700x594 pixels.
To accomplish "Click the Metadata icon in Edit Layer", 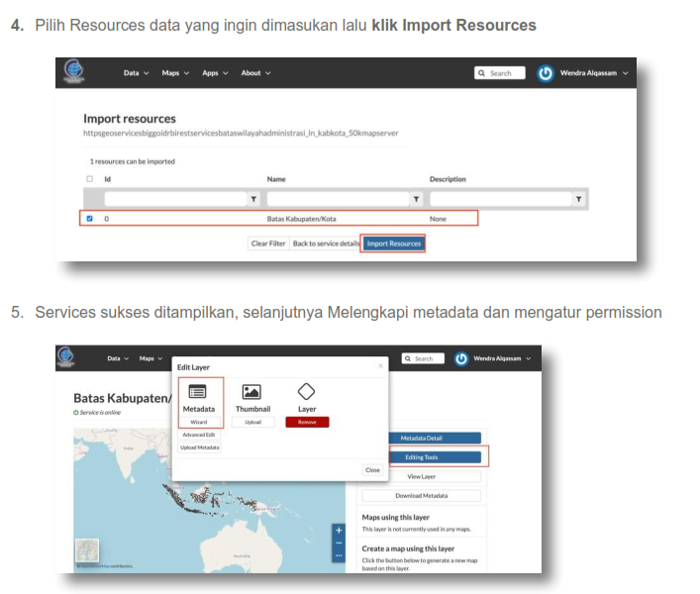I will [x=200, y=392].
